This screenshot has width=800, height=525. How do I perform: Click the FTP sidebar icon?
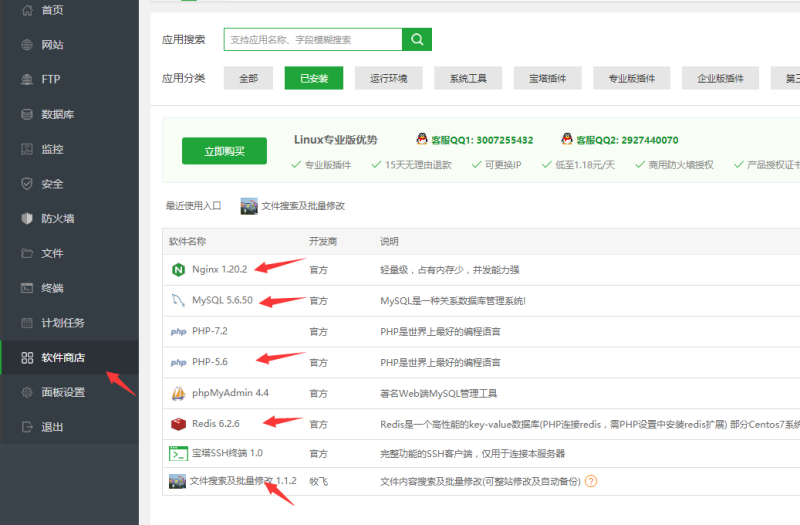(27, 80)
